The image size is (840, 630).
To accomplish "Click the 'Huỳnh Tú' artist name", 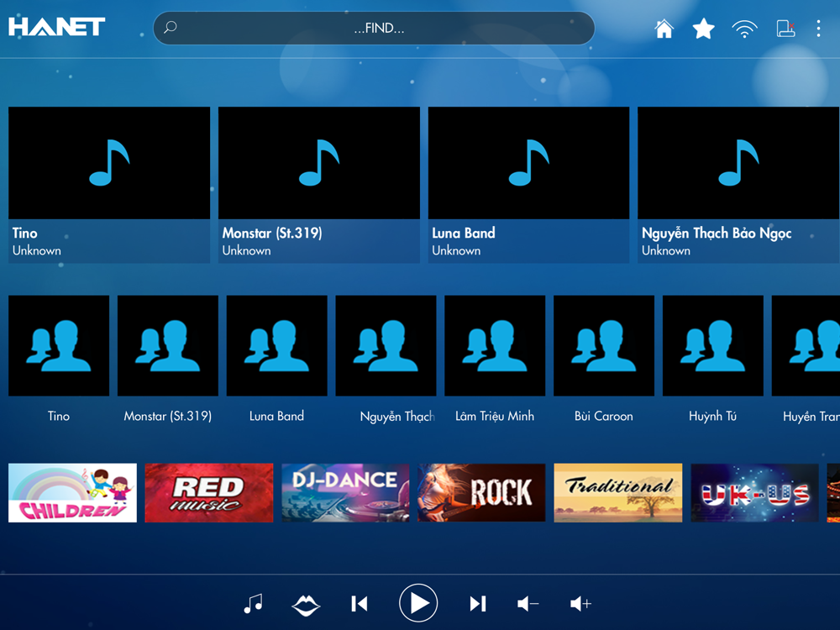I will click(712, 416).
